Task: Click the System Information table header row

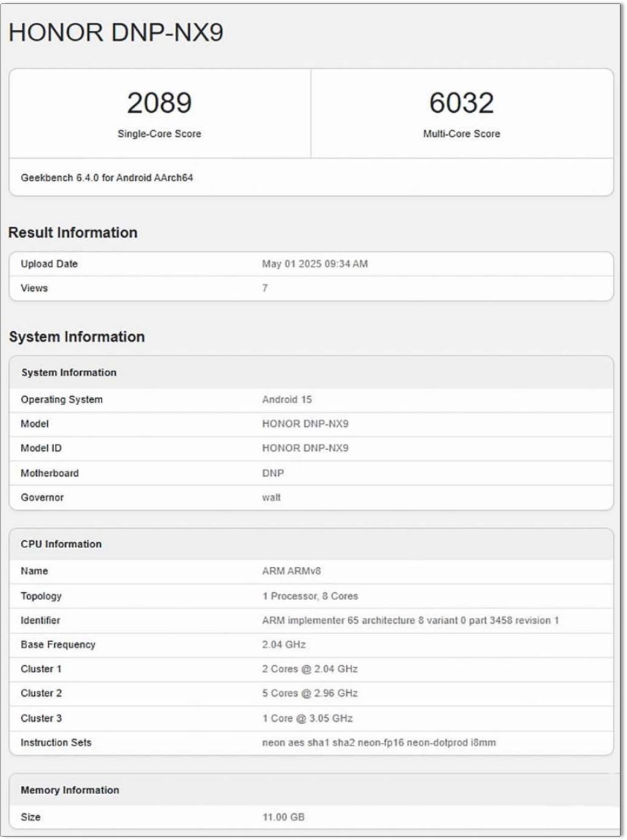Action: pos(311,373)
